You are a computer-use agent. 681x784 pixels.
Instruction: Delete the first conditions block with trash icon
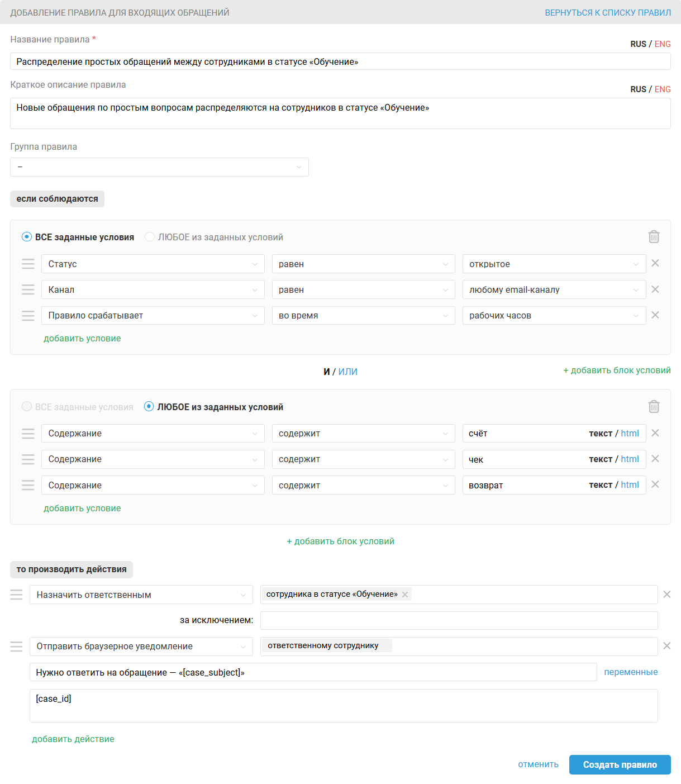654,237
